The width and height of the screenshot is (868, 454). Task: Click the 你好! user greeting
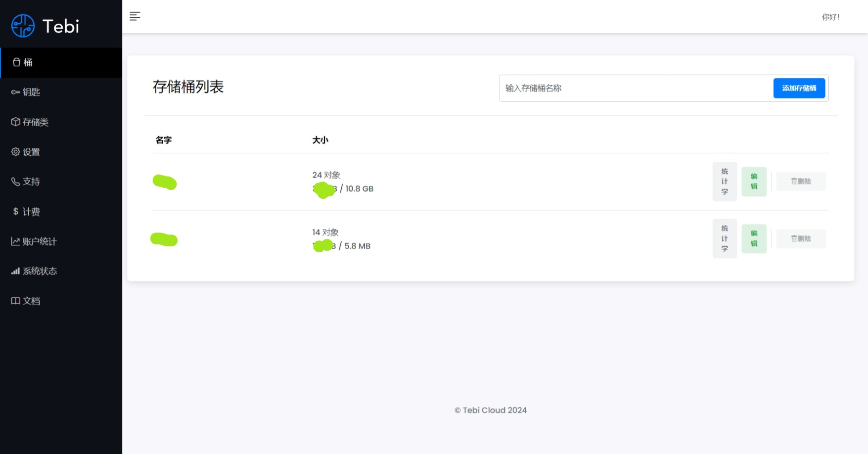coord(830,17)
